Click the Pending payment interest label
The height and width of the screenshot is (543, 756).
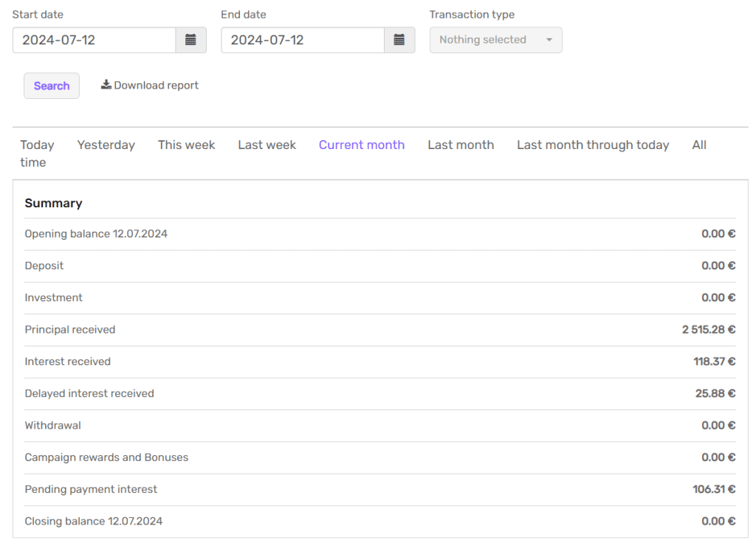pyautogui.click(x=91, y=489)
